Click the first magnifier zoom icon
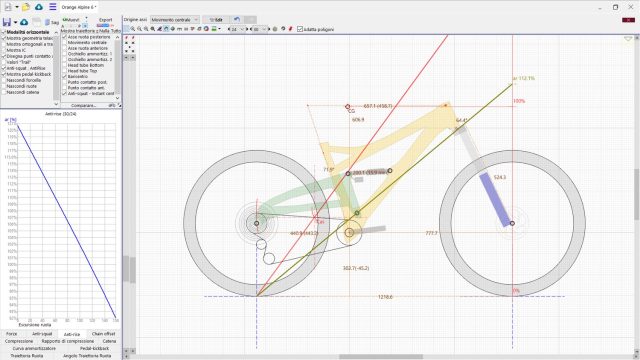 133,29
